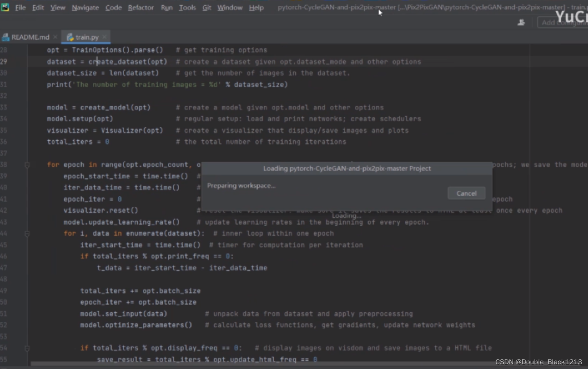
Task: Open the Code menu
Action: tap(113, 7)
